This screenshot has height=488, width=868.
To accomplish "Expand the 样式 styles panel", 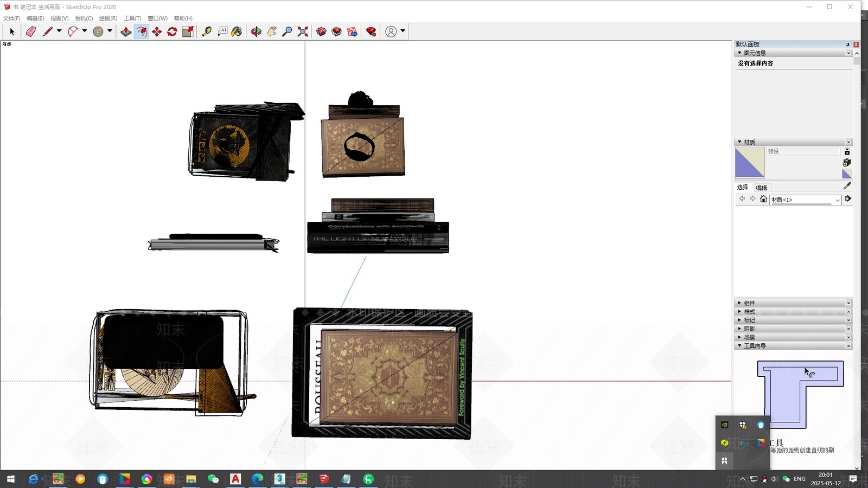I will [x=739, y=312].
